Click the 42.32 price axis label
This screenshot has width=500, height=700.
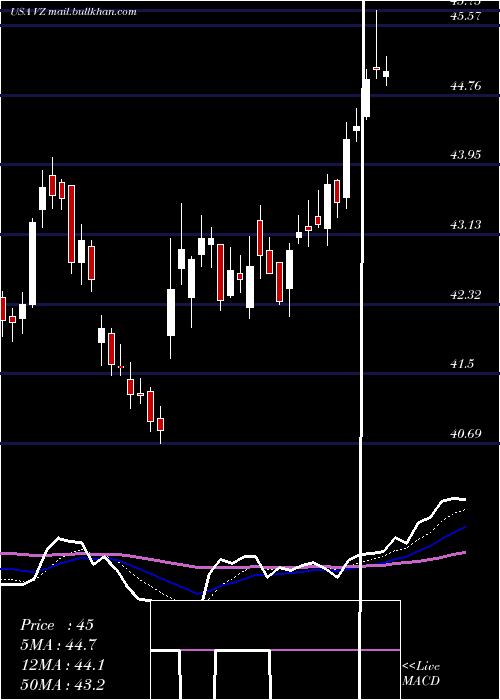point(466,294)
